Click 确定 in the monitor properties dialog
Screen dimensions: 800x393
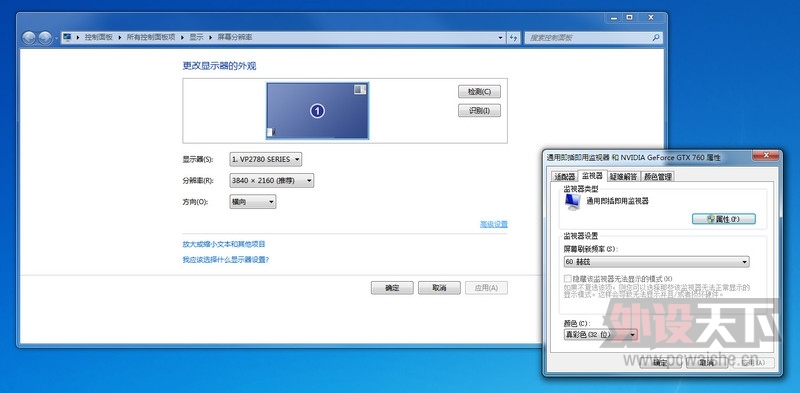661,363
